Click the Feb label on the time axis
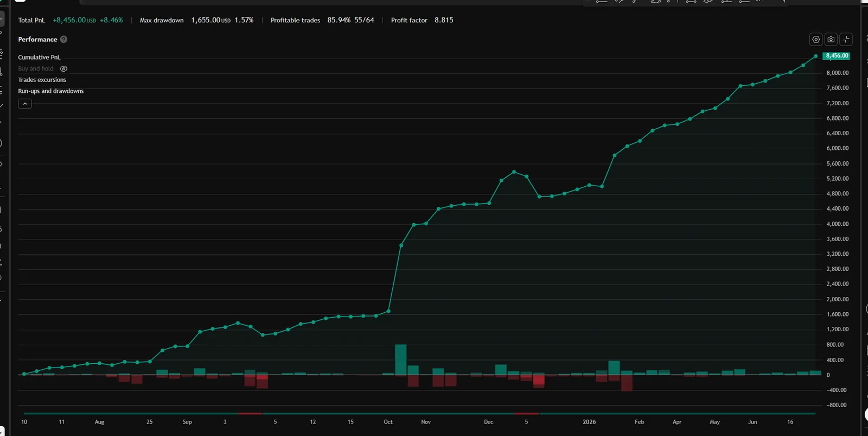Image resolution: width=868 pixels, height=436 pixels. (640, 422)
